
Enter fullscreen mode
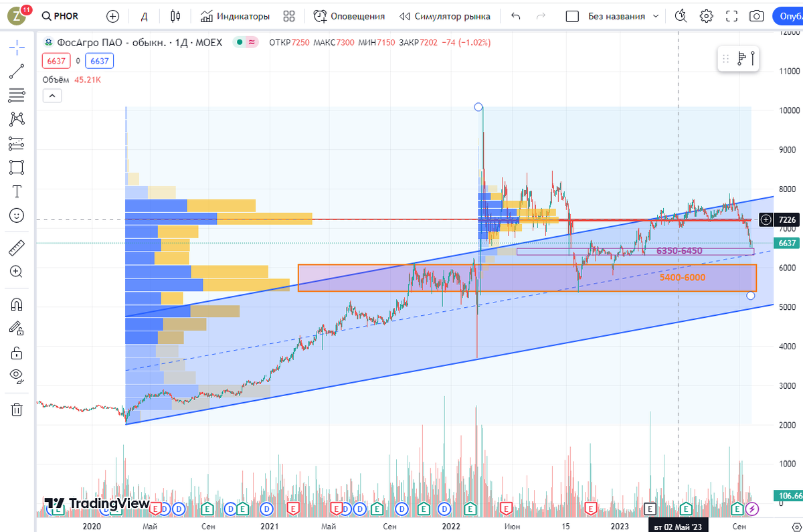click(x=731, y=16)
